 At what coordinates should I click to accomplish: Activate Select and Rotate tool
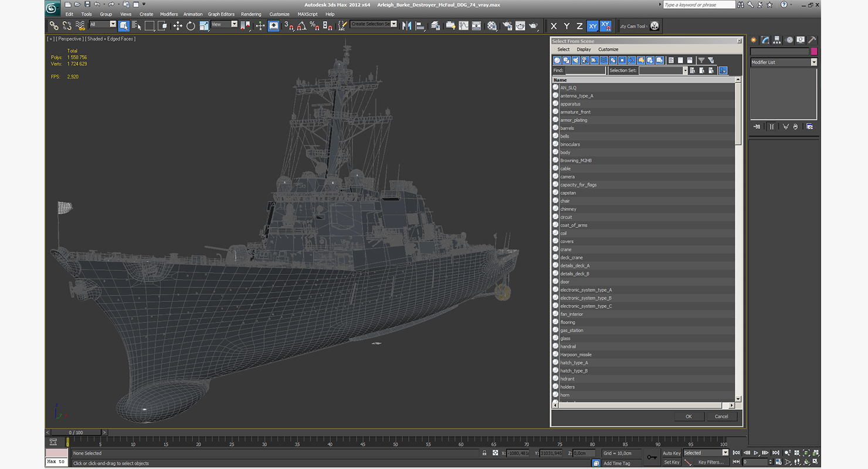point(191,26)
